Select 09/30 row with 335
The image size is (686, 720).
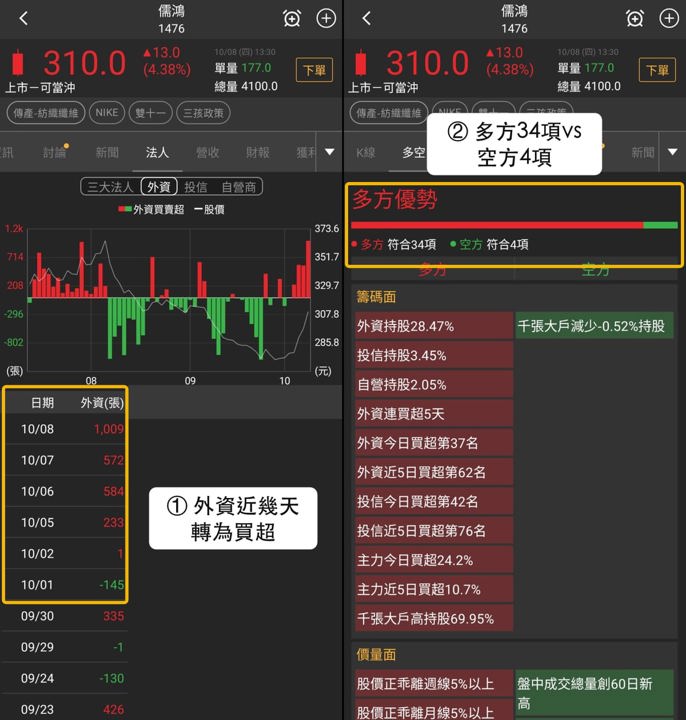(64, 616)
